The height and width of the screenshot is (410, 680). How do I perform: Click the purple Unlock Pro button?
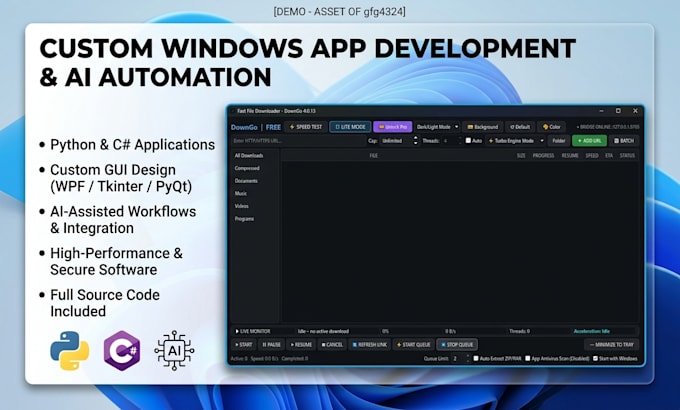tap(392, 127)
